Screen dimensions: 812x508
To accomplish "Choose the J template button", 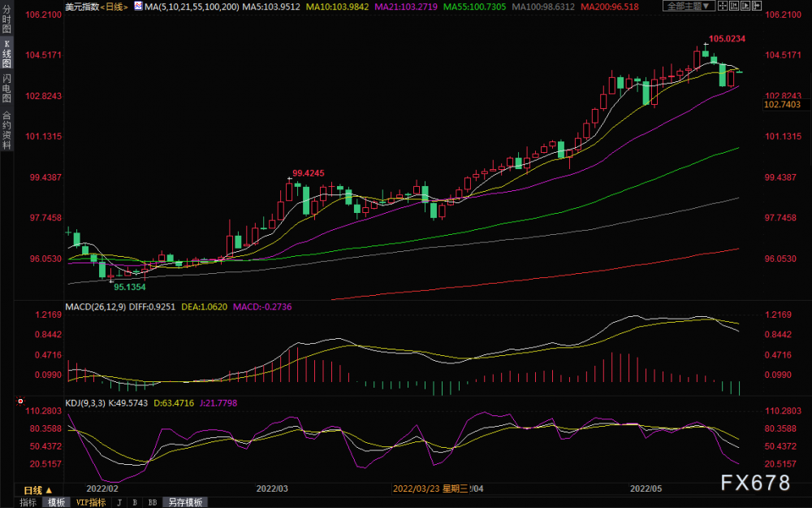I will [x=119, y=502].
